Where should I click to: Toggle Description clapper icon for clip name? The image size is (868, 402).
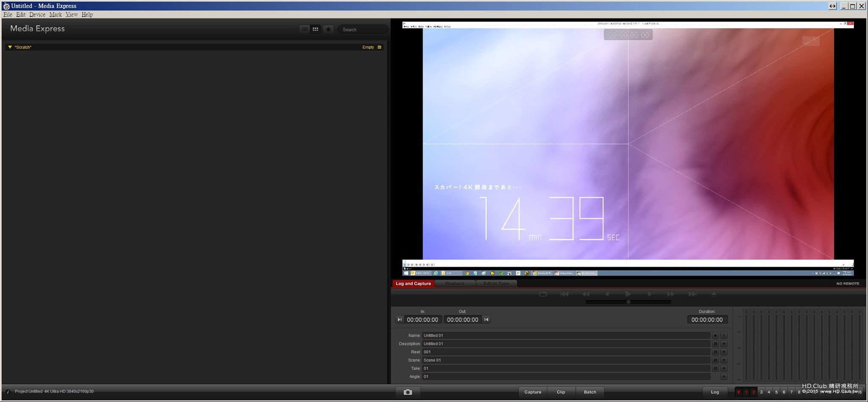point(715,344)
